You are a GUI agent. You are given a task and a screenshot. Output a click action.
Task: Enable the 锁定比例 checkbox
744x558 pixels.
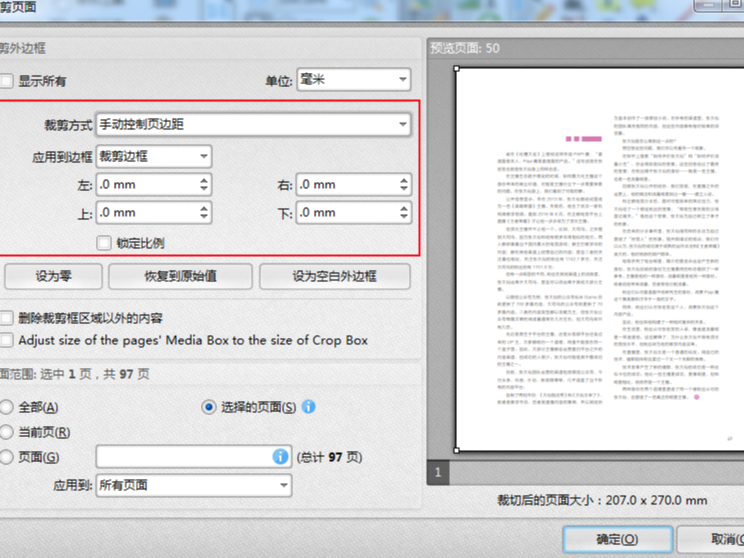click(104, 243)
